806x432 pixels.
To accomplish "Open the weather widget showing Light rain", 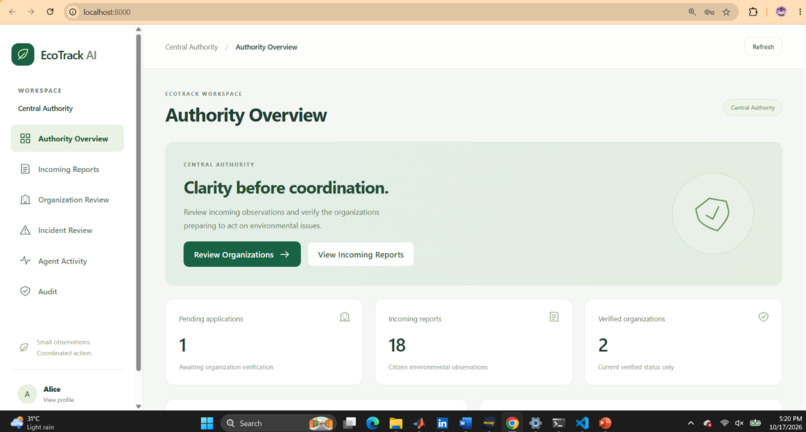I will click(x=32, y=423).
